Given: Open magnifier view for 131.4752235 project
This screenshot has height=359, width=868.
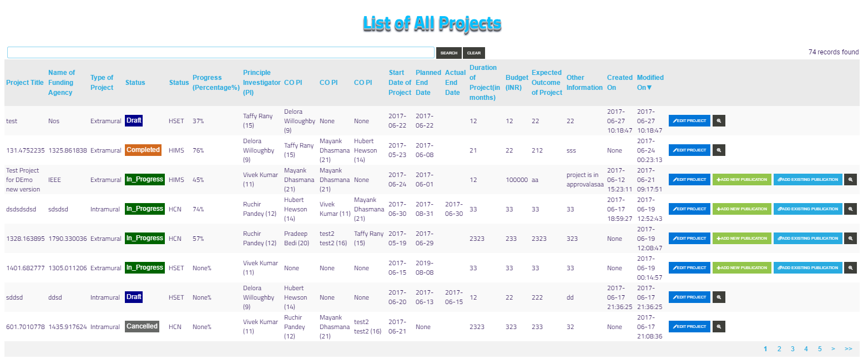Looking at the screenshot, I should pyautogui.click(x=719, y=150).
